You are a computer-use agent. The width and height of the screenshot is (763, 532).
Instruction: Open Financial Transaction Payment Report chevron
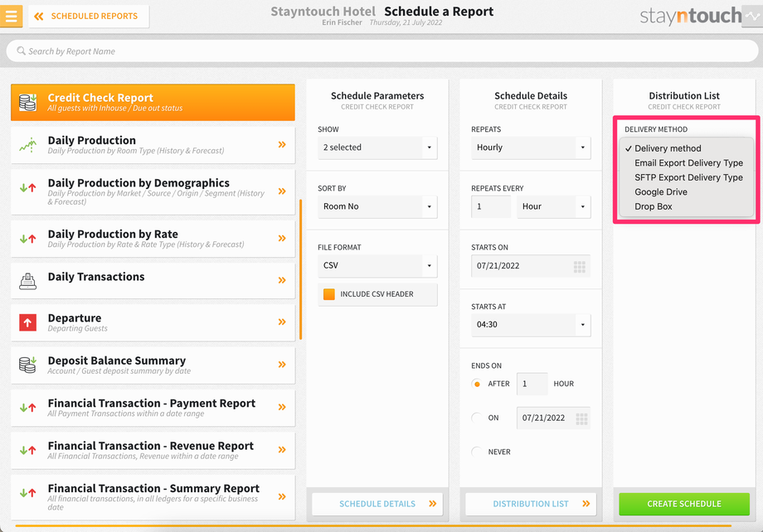[x=282, y=408]
